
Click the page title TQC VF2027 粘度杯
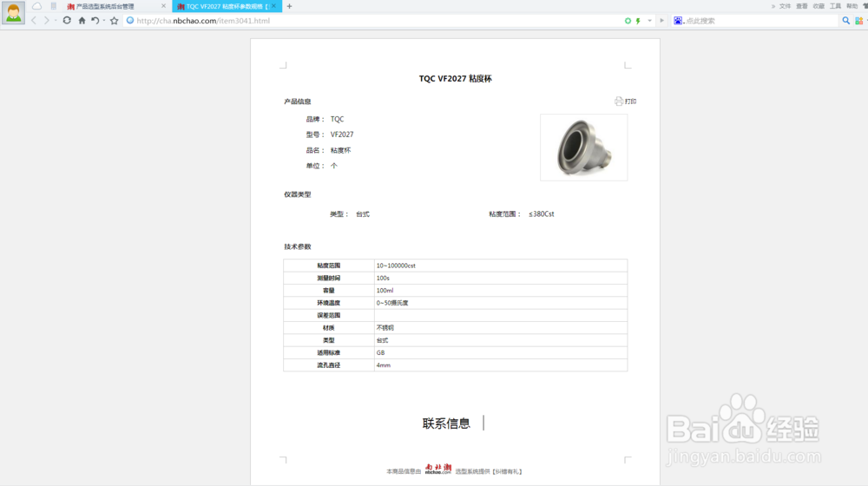pos(455,79)
